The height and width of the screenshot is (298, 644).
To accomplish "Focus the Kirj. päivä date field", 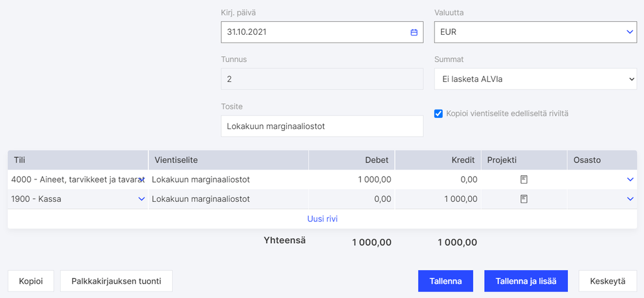I will [x=316, y=32].
